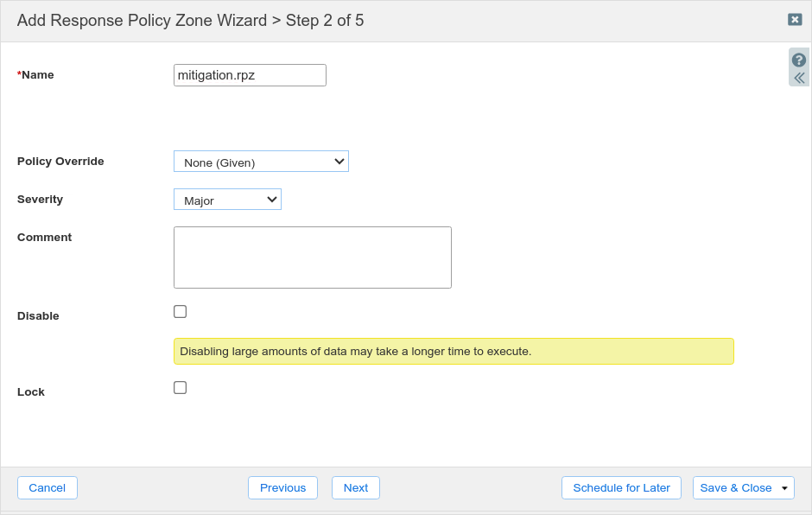
Task: Proceed with the Next button
Action: tap(355, 488)
